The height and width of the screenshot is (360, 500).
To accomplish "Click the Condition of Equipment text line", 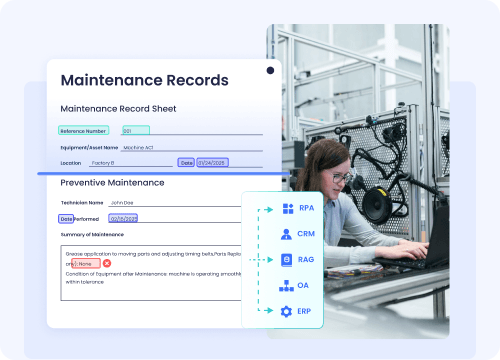I will pos(153,274).
